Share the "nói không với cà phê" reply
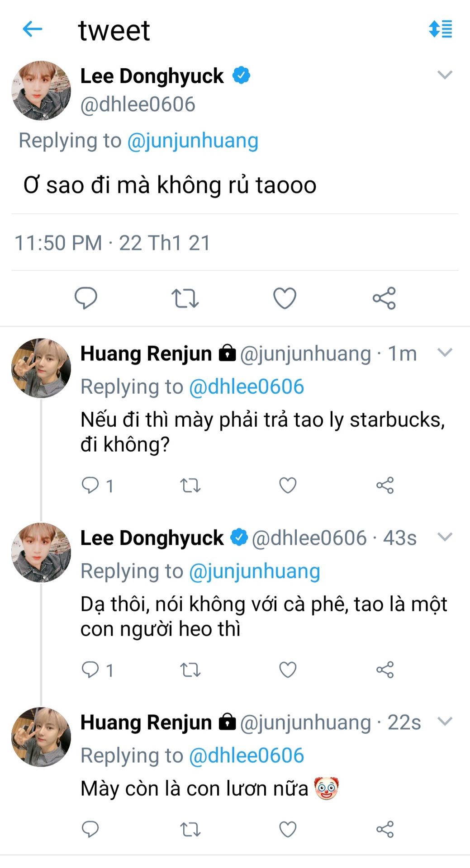The width and height of the screenshot is (470, 868). point(385,670)
